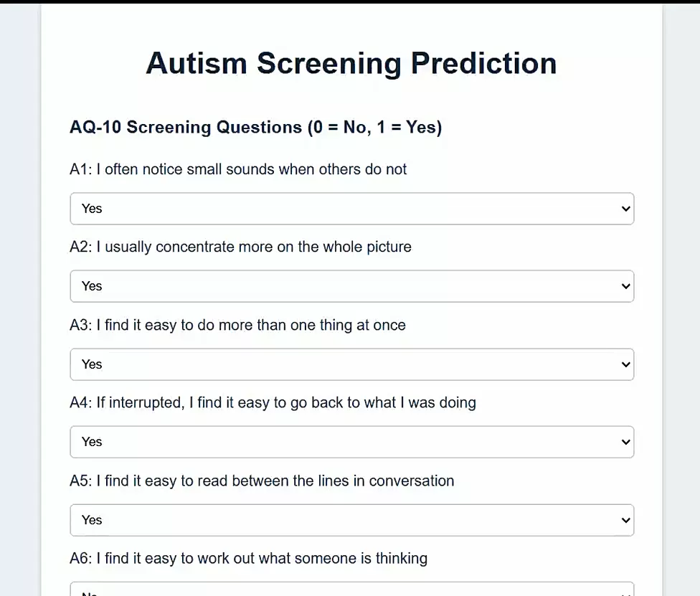The height and width of the screenshot is (596, 700).
Task: Open the A2 whole picture answer dropdown
Action: [351, 286]
